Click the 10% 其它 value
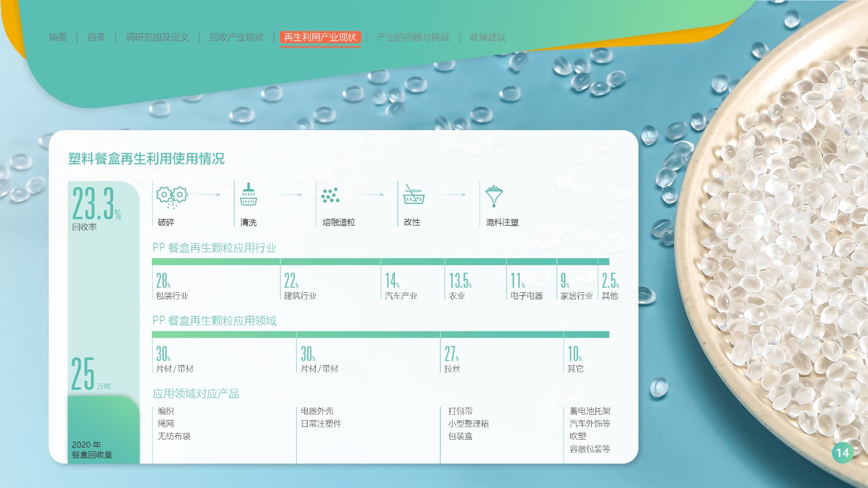This screenshot has height=488, width=868. (575, 354)
